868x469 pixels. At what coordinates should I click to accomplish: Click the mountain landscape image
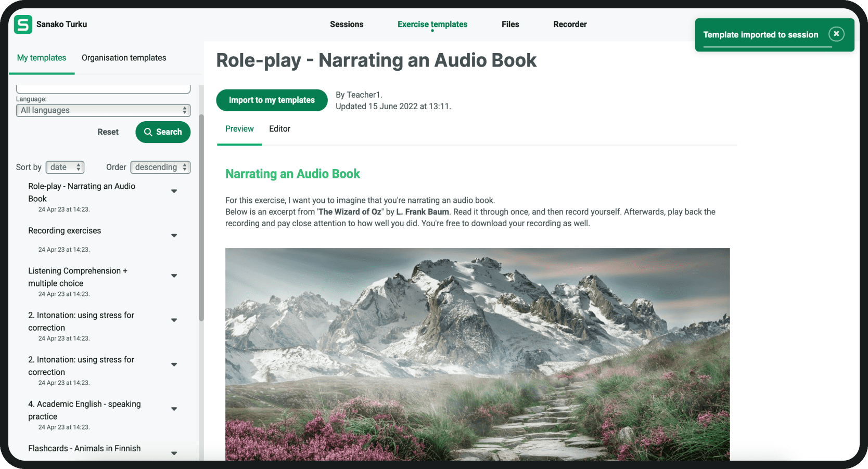pyautogui.click(x=477, y=354)
